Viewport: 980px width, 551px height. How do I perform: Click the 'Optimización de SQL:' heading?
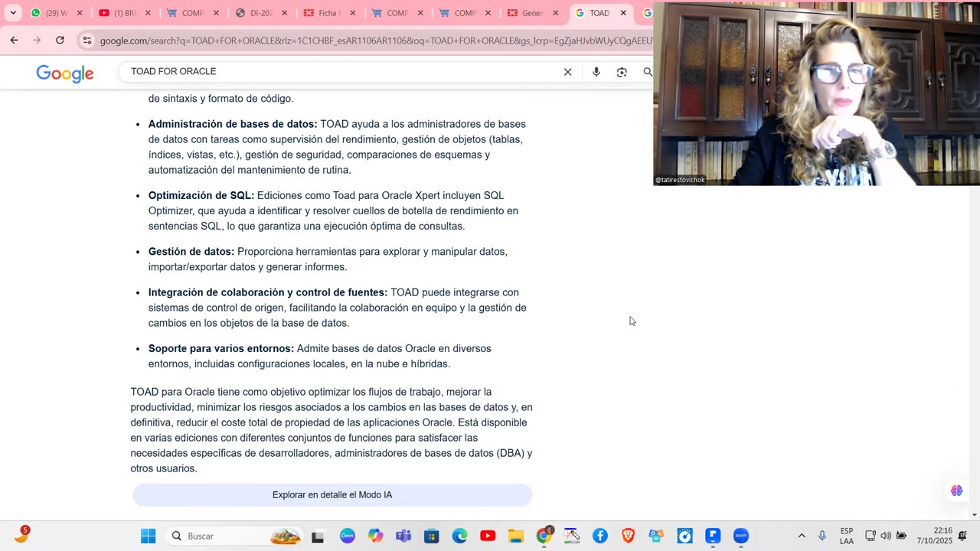pyautogui.click(x=201, y=195)
